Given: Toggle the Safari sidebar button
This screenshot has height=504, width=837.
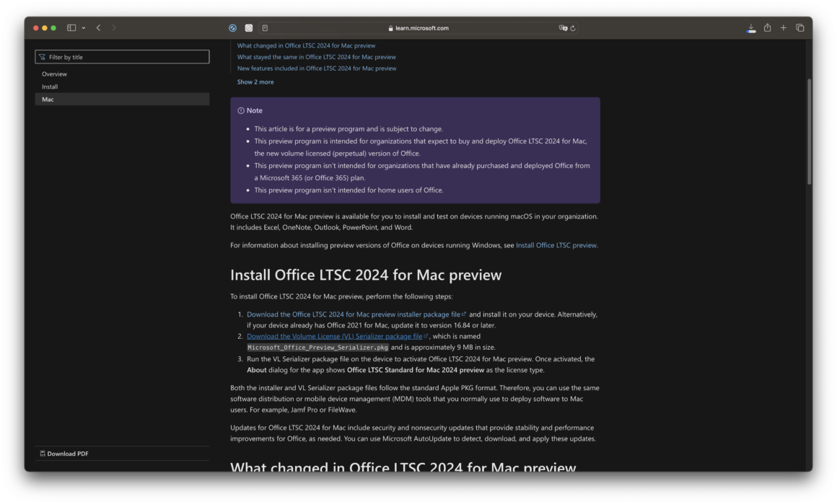Looking at the screenshot, I should (x=71, y=27).
